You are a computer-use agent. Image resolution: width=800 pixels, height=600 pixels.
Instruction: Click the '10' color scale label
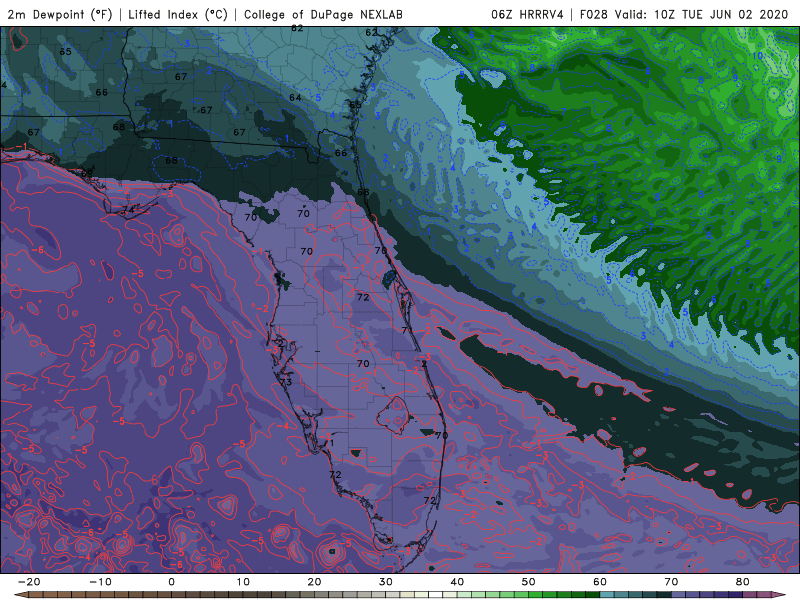click(x=243, y=582)
